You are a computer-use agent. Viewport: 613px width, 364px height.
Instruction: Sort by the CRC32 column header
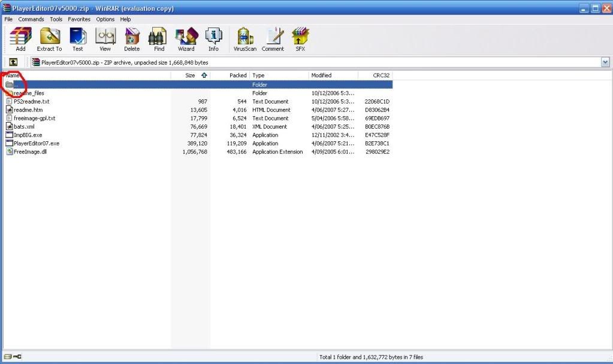375,75
